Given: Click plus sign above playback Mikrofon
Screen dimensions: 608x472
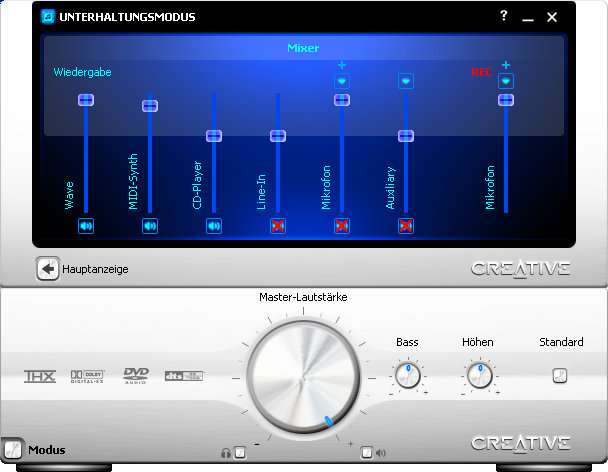Looking at the screenshot, I should point(342,65).
